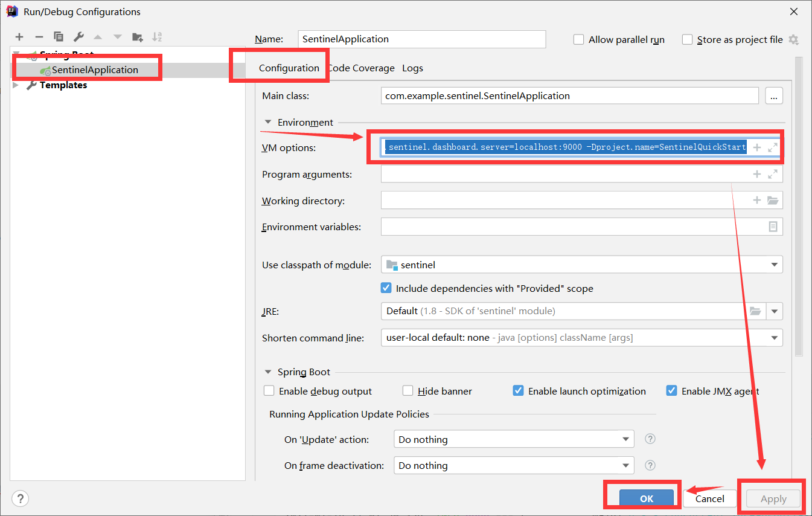Open JRE dropdown arrow
Screen dimensions: 812x516
tap(775, 311)
